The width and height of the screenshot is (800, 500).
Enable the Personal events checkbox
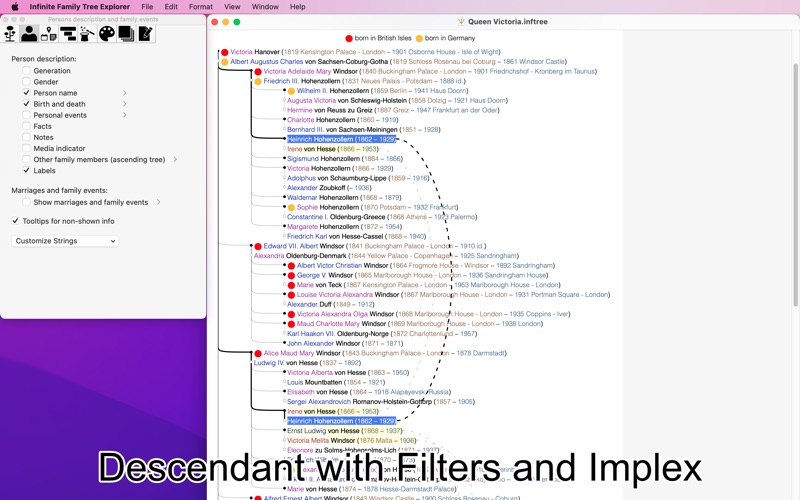[x=27, y=115]
